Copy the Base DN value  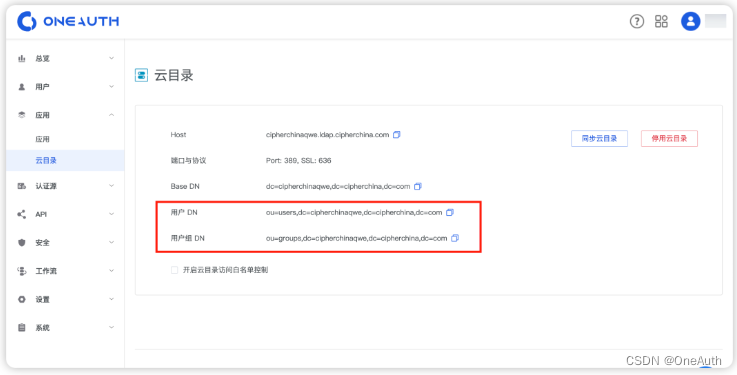point(418,187)
